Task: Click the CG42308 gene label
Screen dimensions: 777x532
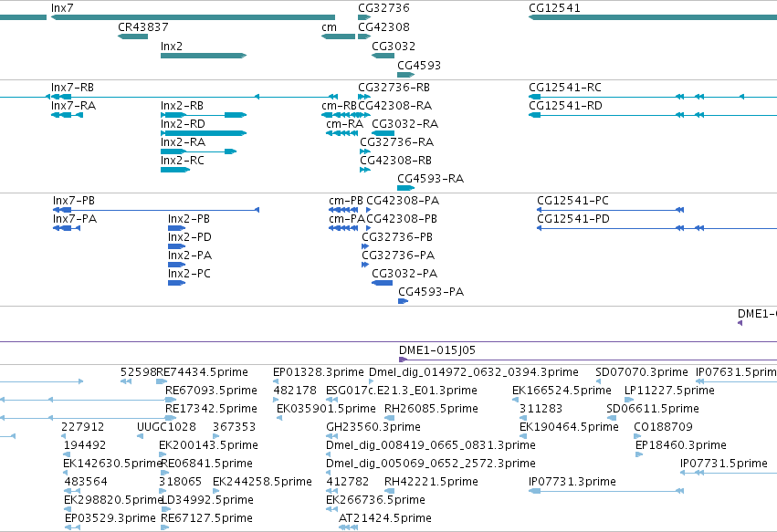Action: (383, 26)
